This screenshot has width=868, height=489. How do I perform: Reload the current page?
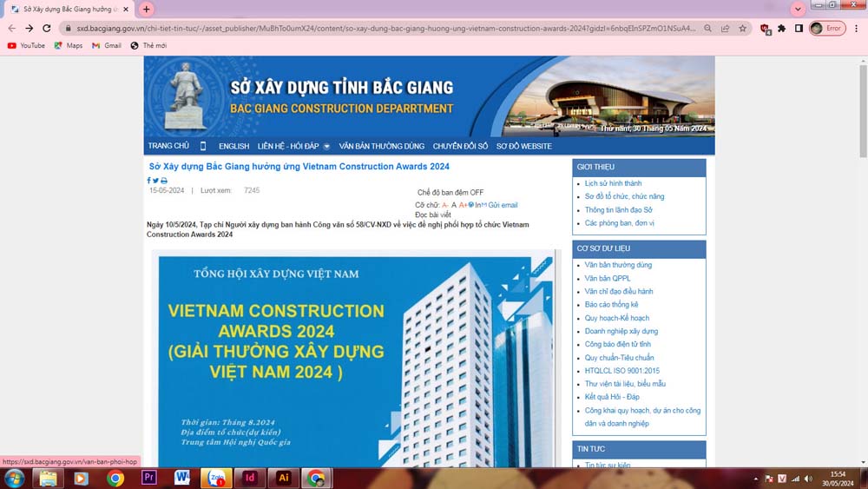[47, 29]
